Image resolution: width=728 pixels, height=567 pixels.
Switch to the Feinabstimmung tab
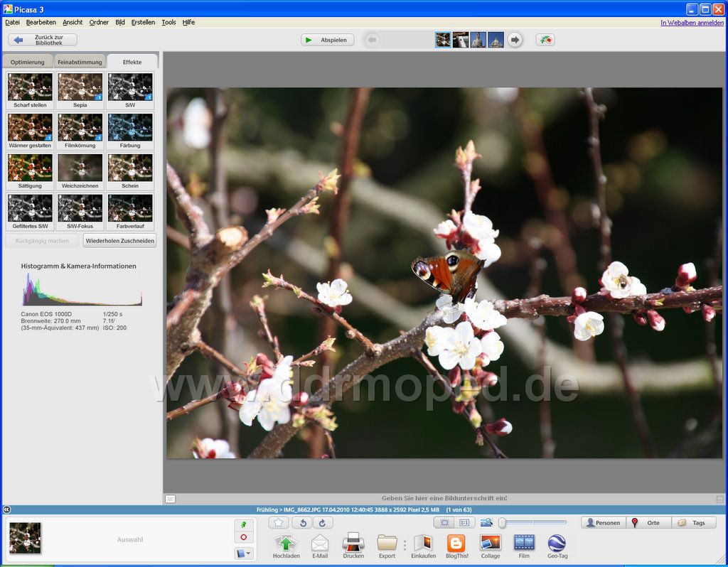[x=80, y=62]
